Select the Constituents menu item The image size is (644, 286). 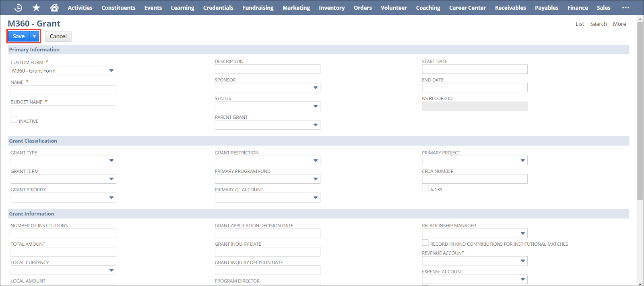pos(118,8)
